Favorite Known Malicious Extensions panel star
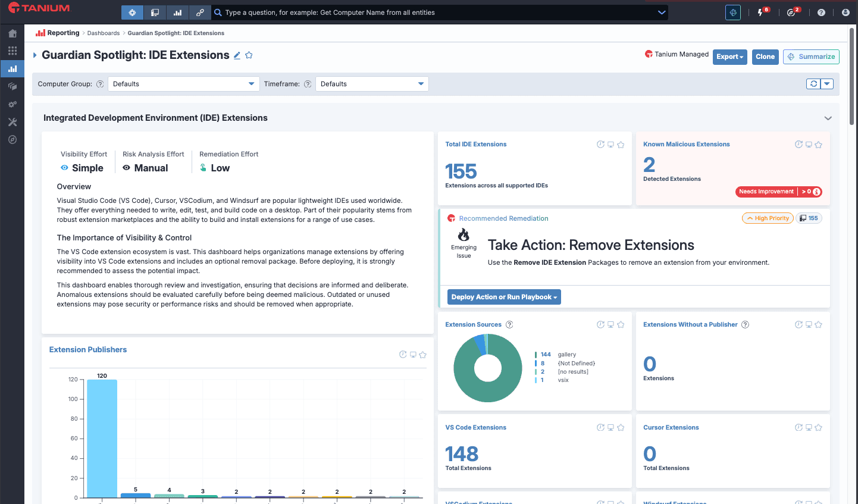858x504 pixels. click(x=819, y=145)
